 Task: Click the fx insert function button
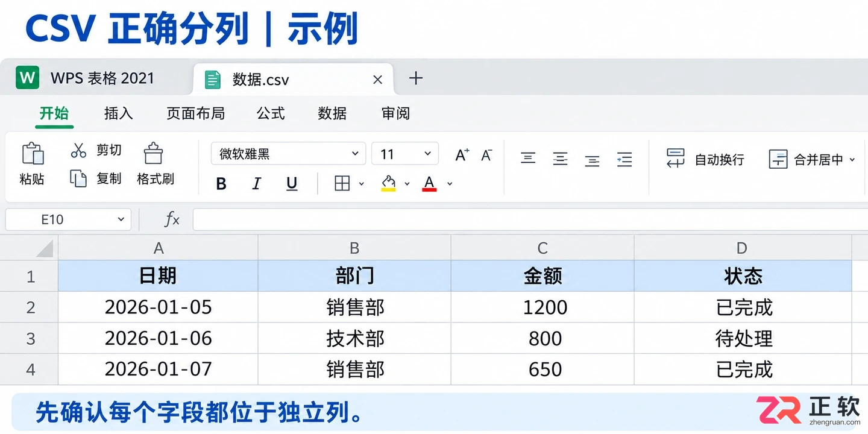click(172, 219)
